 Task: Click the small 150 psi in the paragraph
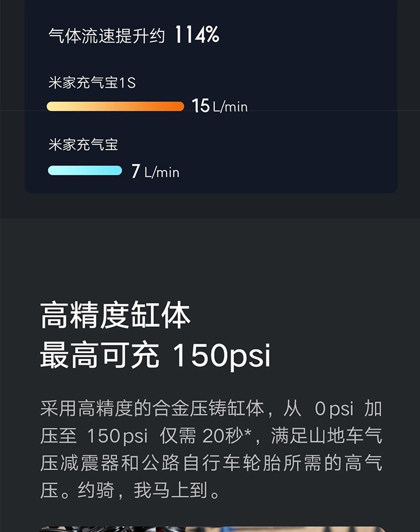click(117, 436)
